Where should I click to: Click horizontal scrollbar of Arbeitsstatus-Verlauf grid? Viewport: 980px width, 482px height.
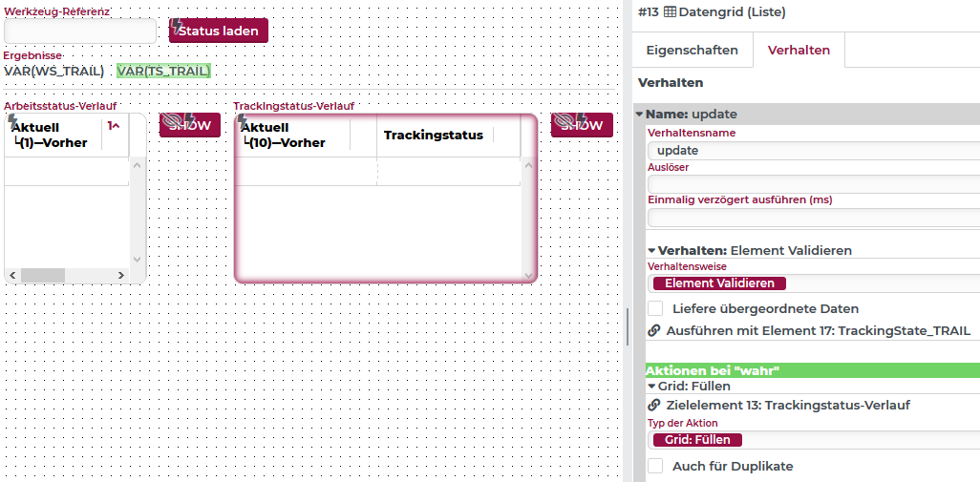[43, 276]
